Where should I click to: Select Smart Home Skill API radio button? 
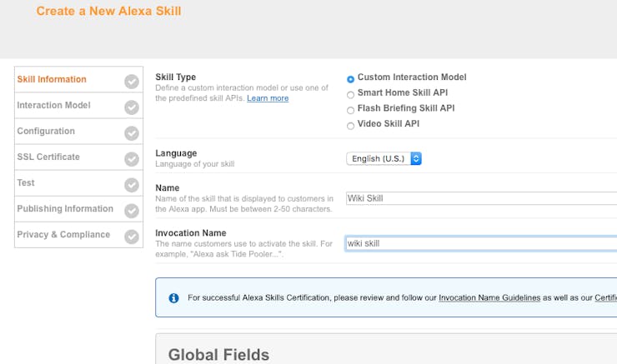pos(350,95)
